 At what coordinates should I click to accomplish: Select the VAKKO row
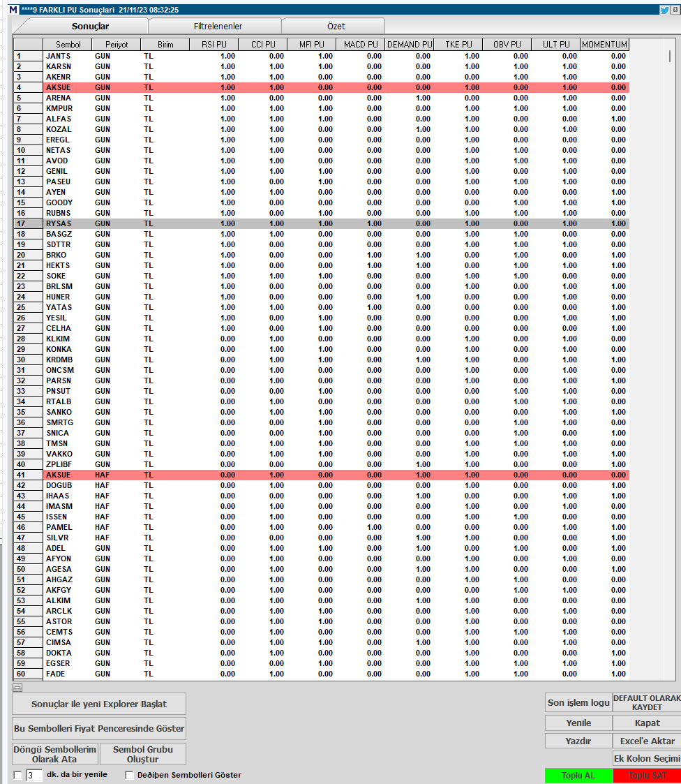[x=321, y=454]
